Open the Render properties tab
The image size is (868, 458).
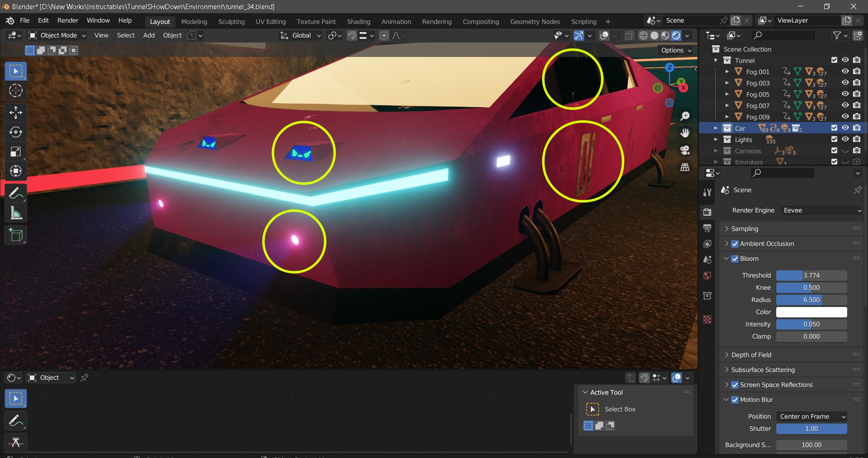[x=708, y=212]
